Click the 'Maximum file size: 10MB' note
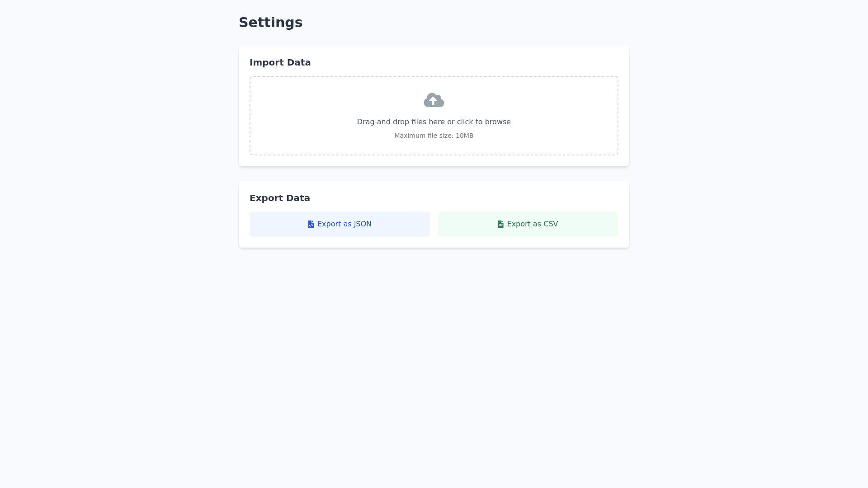 coord(434,136)
